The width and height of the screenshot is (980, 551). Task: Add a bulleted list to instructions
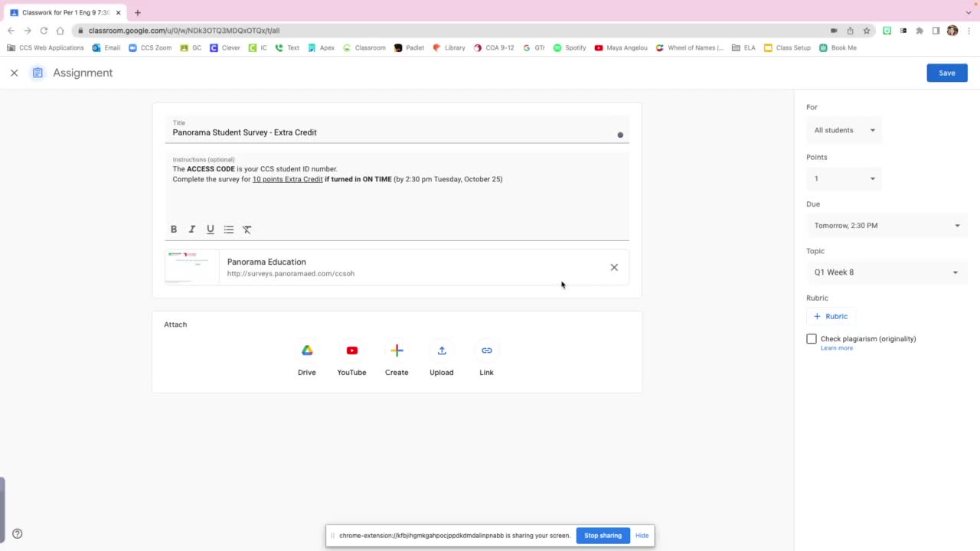pos(228,229)
